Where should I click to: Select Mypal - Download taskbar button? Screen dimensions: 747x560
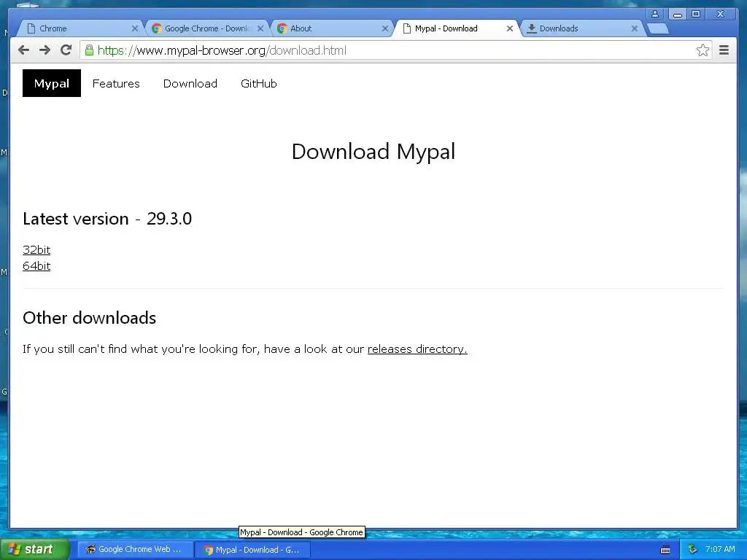click(x=252, y=550)
